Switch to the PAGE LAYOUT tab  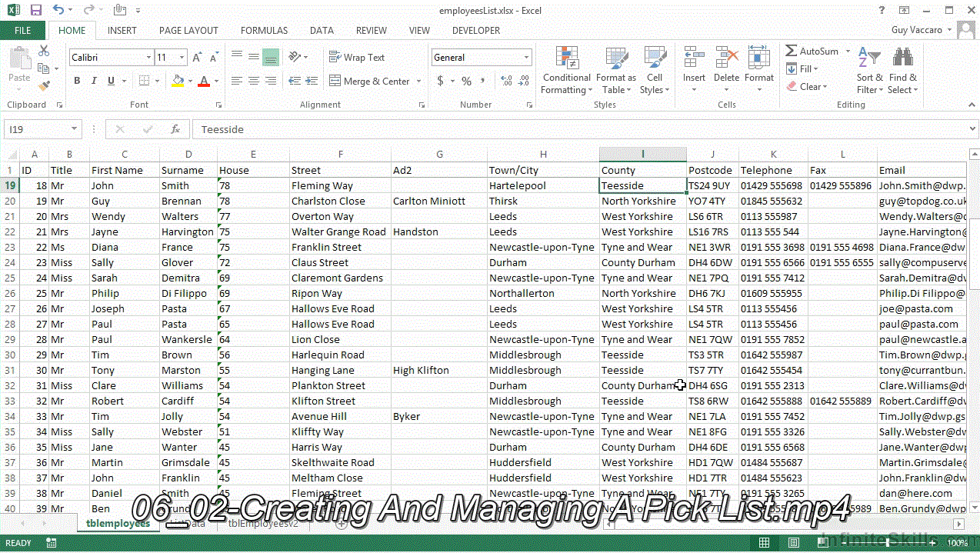tap(188, 31)
